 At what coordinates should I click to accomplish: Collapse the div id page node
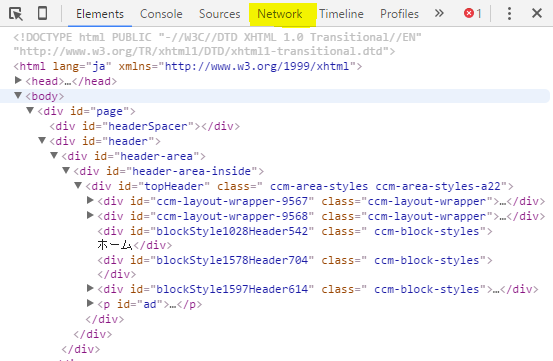pos(30,111)
